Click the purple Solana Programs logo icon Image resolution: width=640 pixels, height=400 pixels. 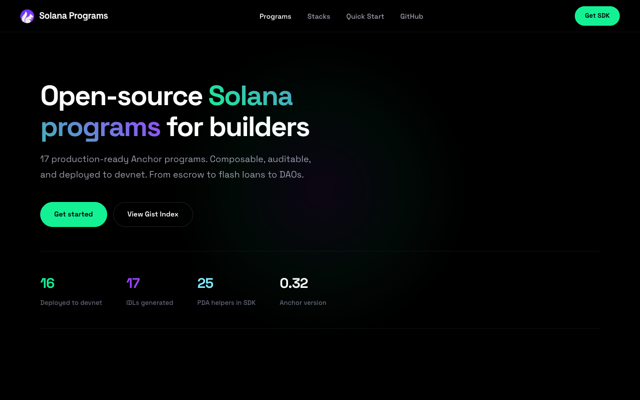tap(27, 16)
